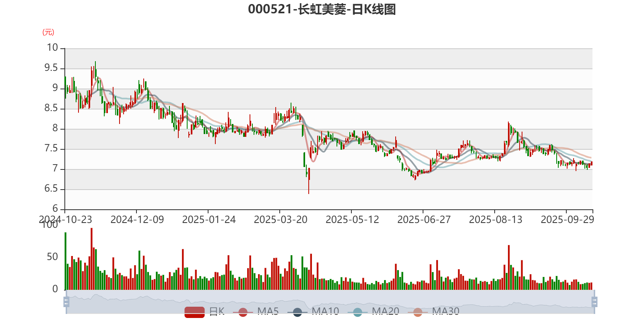Click the '50' volume axis label
Screen dimensions: 644x322
click(x=52, y=257)
